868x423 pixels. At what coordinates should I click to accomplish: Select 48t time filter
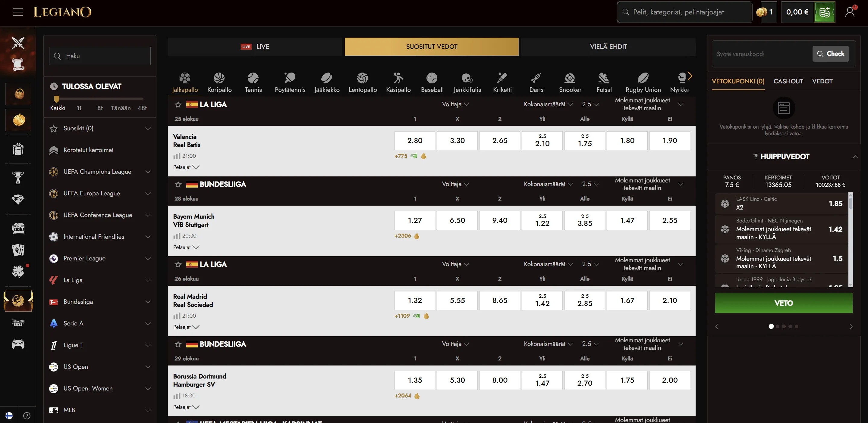point(142,108)
